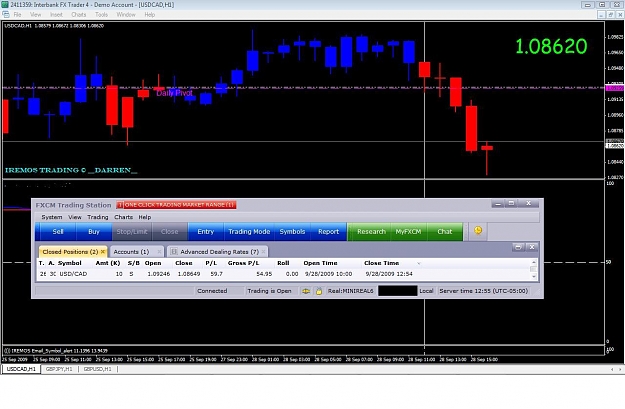The width and height of the screenshot is (625, 409).
Task: Open Trading Mode from the toolbar
Action: click(249, 232)
